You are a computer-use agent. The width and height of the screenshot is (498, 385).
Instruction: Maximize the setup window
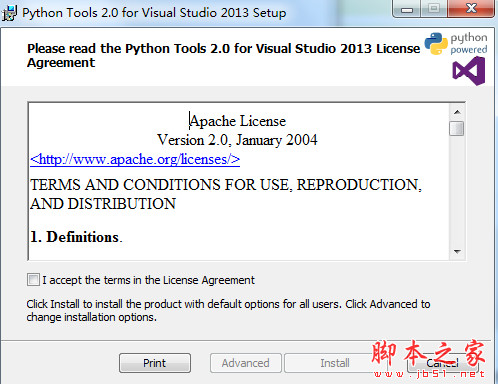click(x=433, y=9)
